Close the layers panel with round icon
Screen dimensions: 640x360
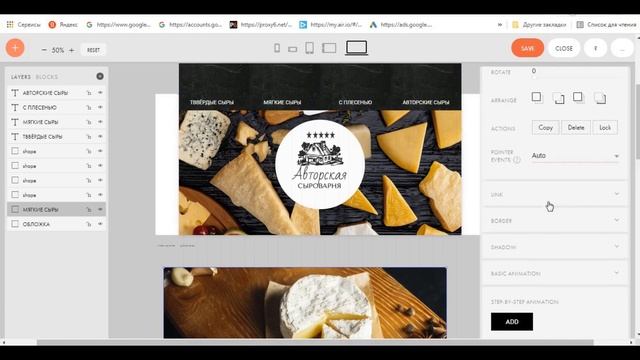click(x=100, y=76)
